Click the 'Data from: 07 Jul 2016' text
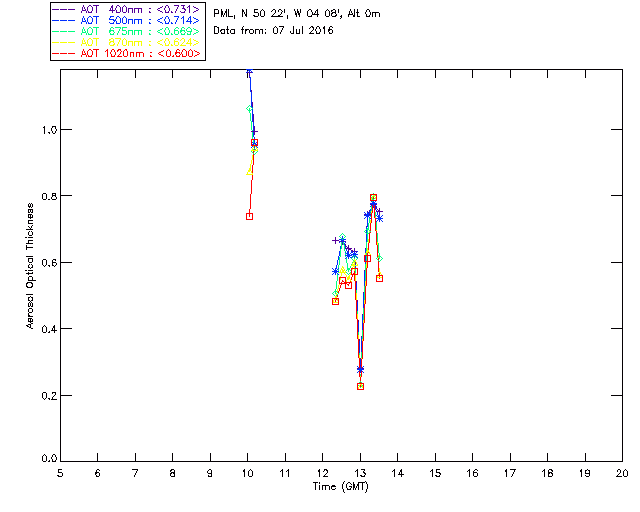Image resolution: width=640 pixels, height=512 pixels. click(x=273, y=31)
